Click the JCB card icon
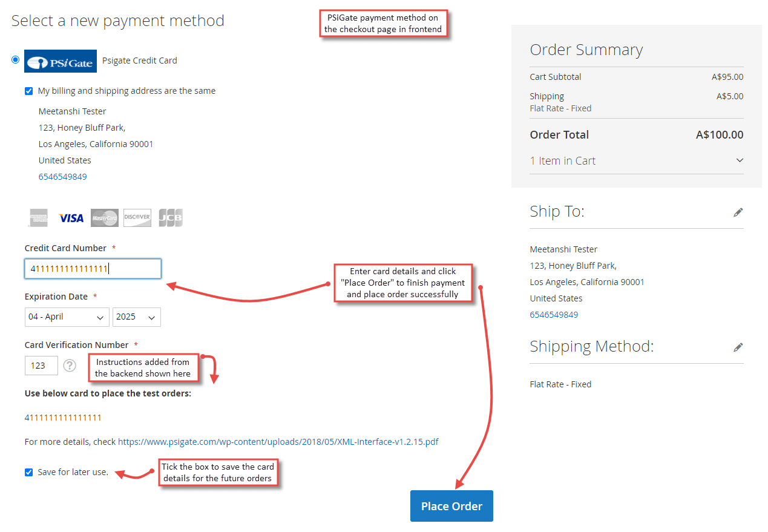Image resolution: width=768 pixels, height=532 pixels. click(170, 217)
